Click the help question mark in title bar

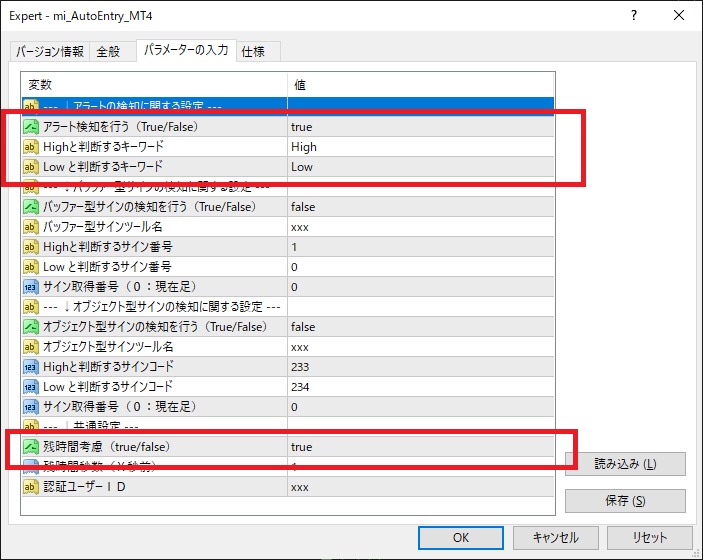(x=634, y=17)
